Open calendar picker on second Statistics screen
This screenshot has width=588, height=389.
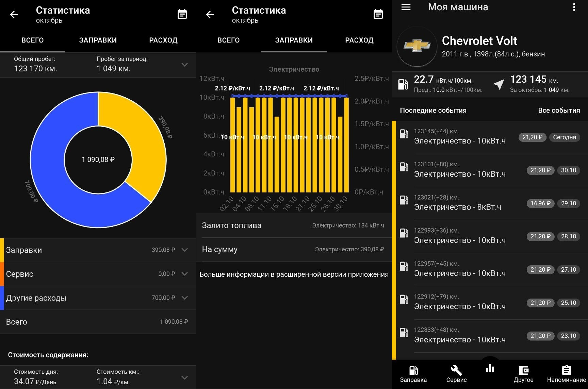378,14
